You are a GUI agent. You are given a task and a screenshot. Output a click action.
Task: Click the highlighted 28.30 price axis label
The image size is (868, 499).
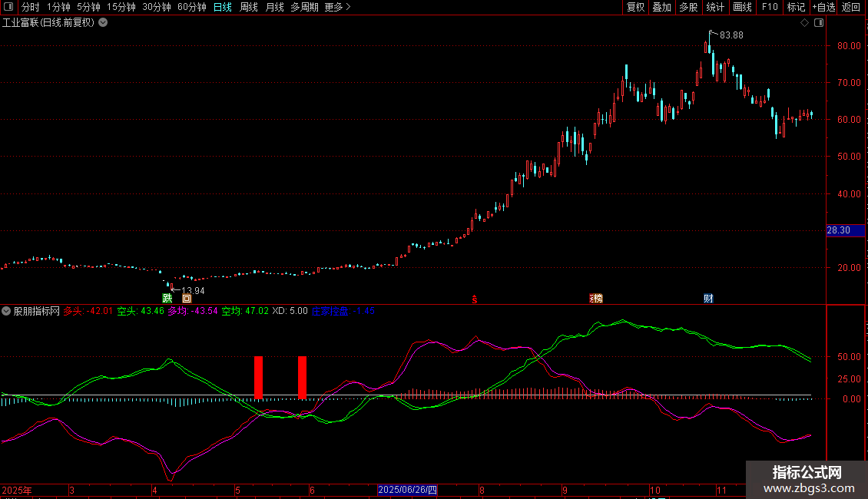[845, 230]
